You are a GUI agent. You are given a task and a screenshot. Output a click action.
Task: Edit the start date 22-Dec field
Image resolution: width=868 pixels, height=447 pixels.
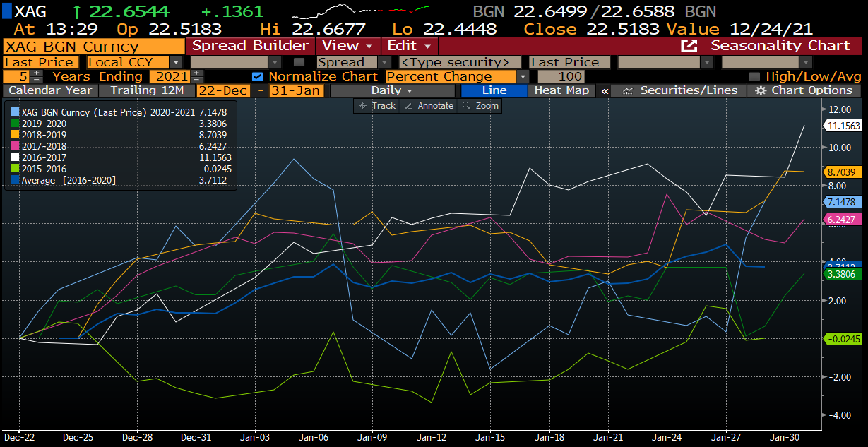225,90
